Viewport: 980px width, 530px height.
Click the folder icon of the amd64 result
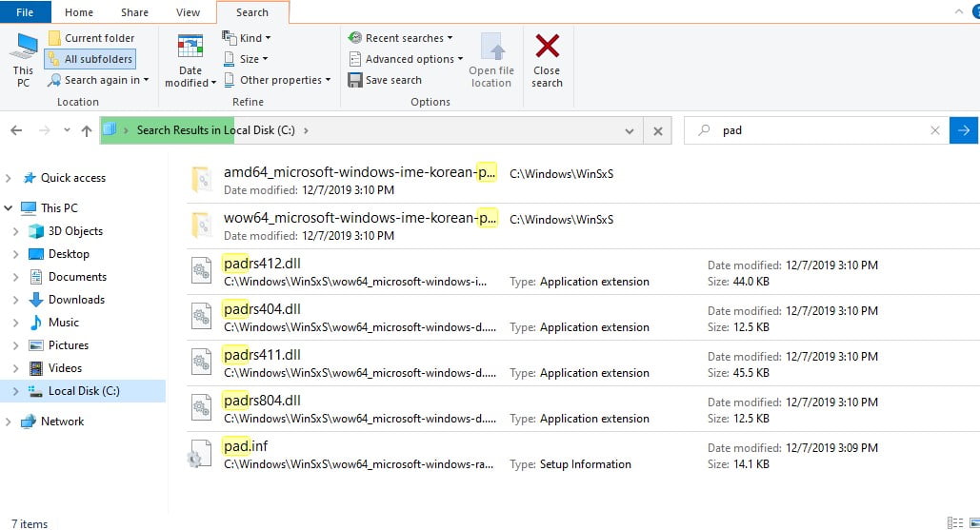[x=201, y=180]
